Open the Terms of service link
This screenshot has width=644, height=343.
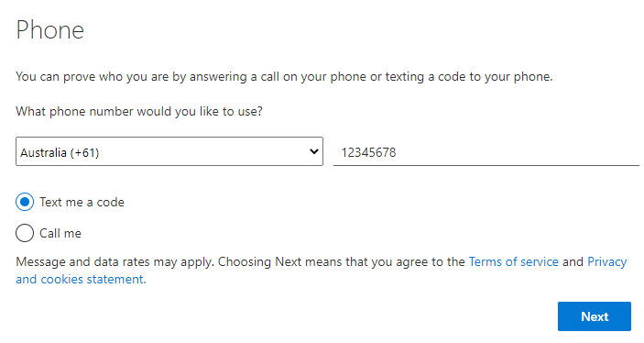click(513, 262)
